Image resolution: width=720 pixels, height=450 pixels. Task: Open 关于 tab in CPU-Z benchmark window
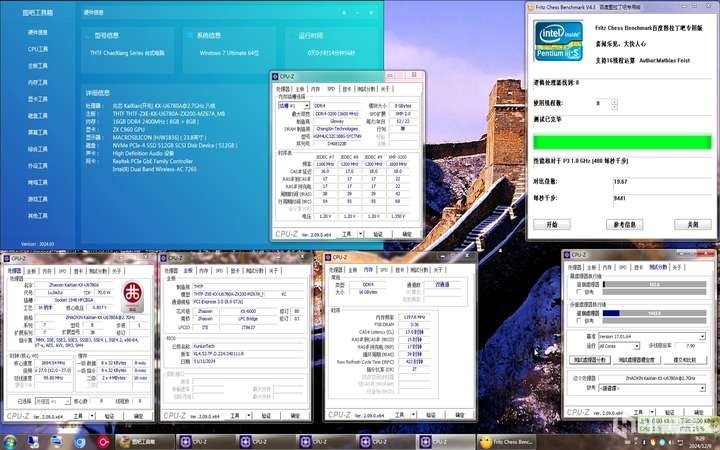(x=677, y=267)
